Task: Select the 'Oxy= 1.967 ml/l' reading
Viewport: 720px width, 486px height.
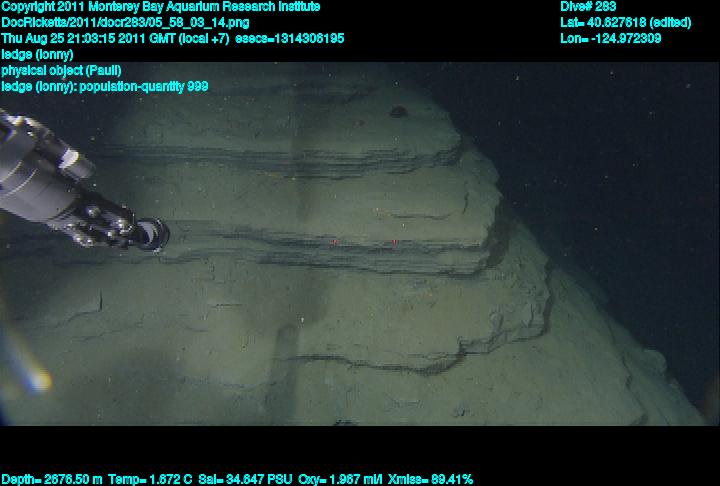Action: [x=340, y=479]
